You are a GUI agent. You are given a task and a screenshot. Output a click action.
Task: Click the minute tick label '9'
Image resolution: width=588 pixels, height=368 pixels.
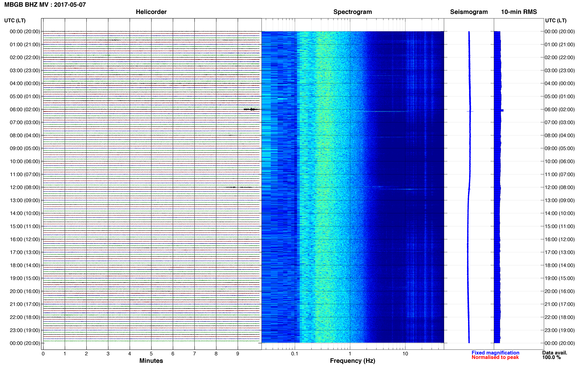(x=238, y=354)
